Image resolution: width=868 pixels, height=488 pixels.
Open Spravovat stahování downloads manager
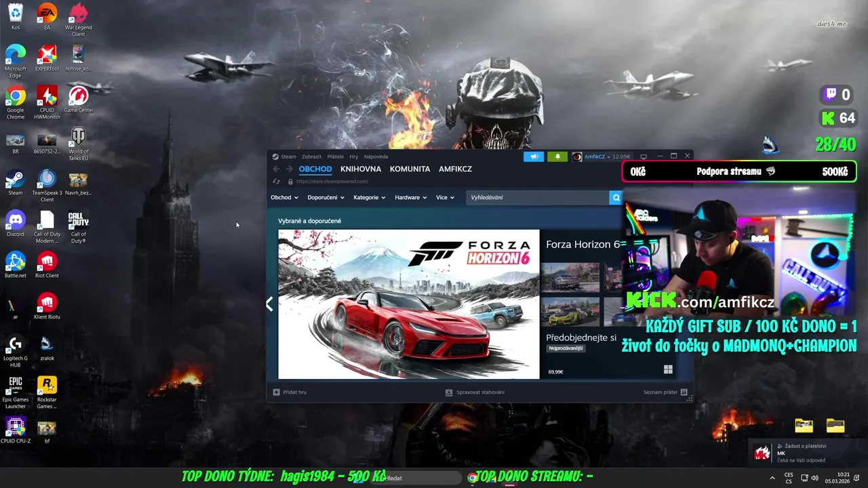[475, 392]
